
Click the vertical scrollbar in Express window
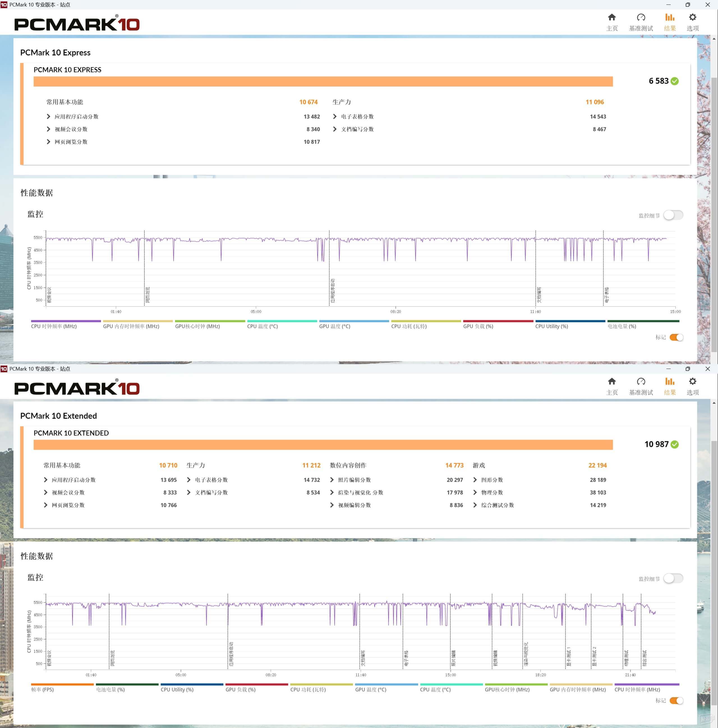coord(714,215)
